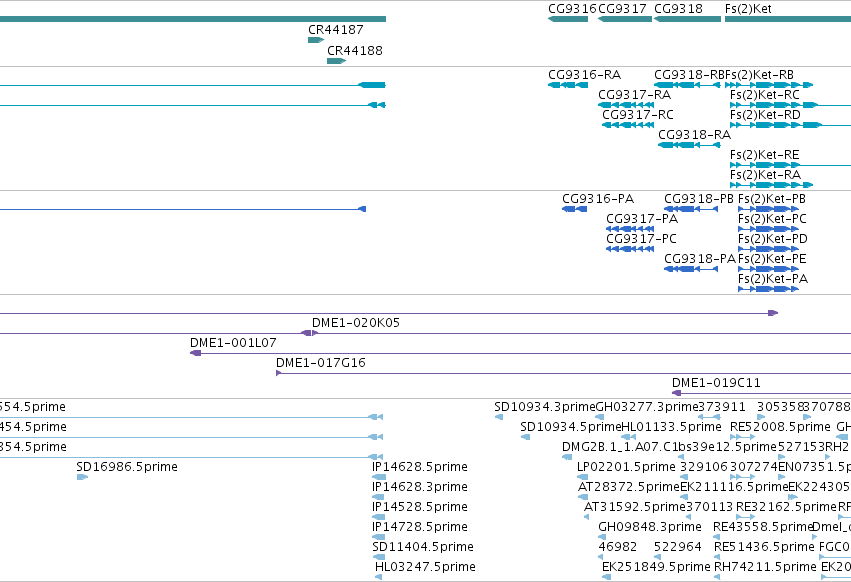
Task: Select the Fs(2)Ket-RC transcript
Action: pos(790,105)
